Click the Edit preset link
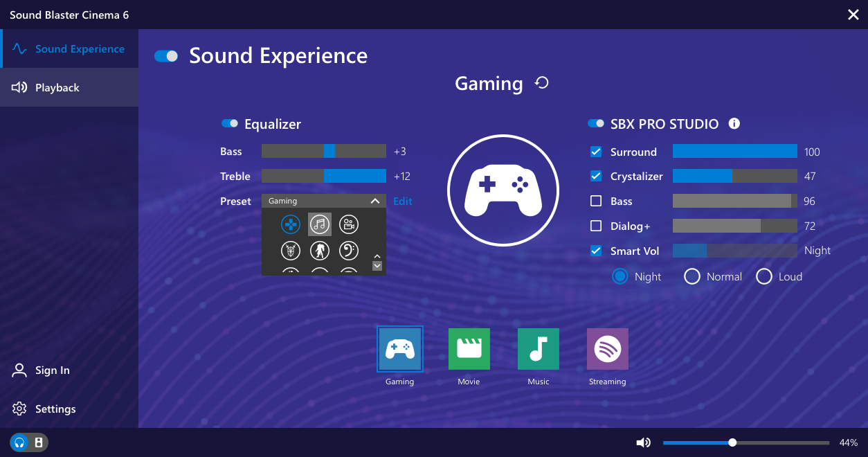868x457 pixels. click(x=403, y=201)
